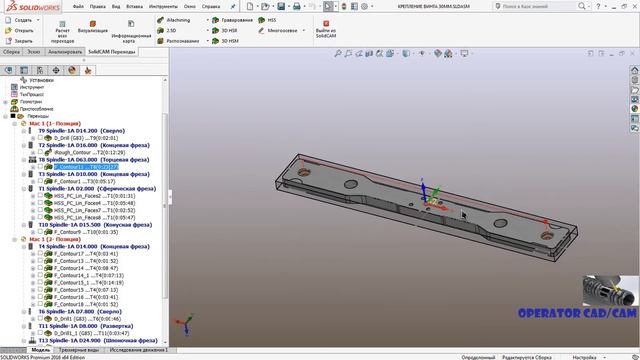Click the Open file icon in top toolbar
Screen dimensions: 640x360
pyautogui.click(x=265, y=6)
